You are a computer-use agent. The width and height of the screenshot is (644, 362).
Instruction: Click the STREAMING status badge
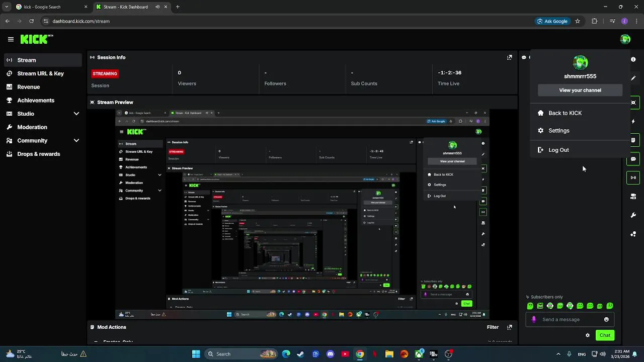(x=105, y=73)
